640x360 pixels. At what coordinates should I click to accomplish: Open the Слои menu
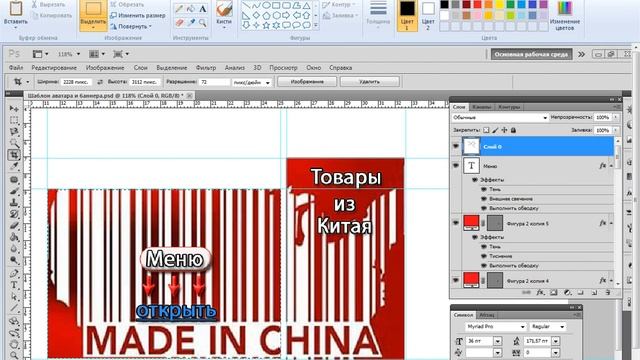pos(140,68)
